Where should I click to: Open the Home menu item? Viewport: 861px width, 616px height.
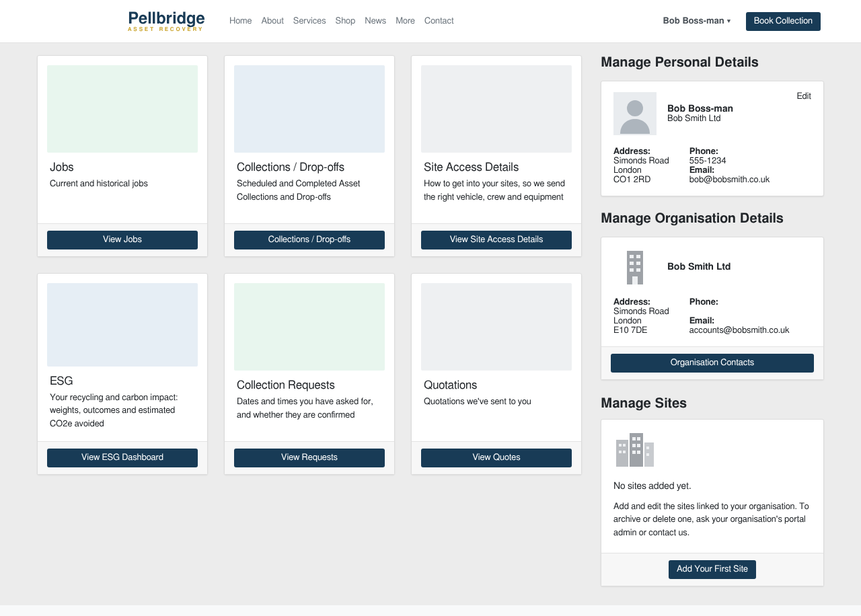pyautogui.click(x=241, y=21)
